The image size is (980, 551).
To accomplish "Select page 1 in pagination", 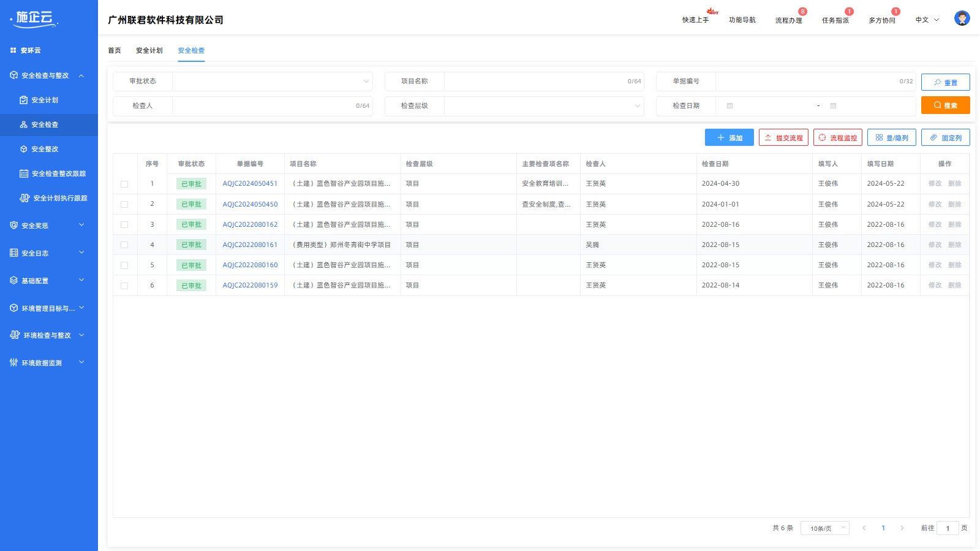I will pyautogui.click(x=883, y=528).
